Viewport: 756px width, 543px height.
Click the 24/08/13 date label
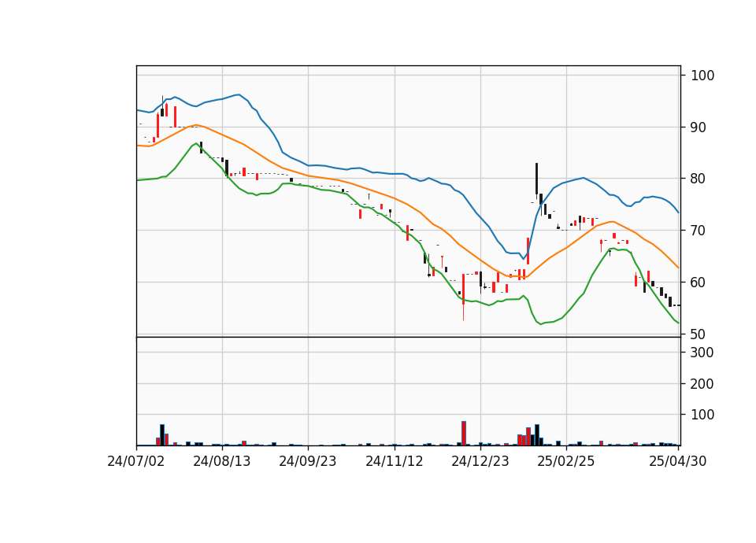click(222, 461)
